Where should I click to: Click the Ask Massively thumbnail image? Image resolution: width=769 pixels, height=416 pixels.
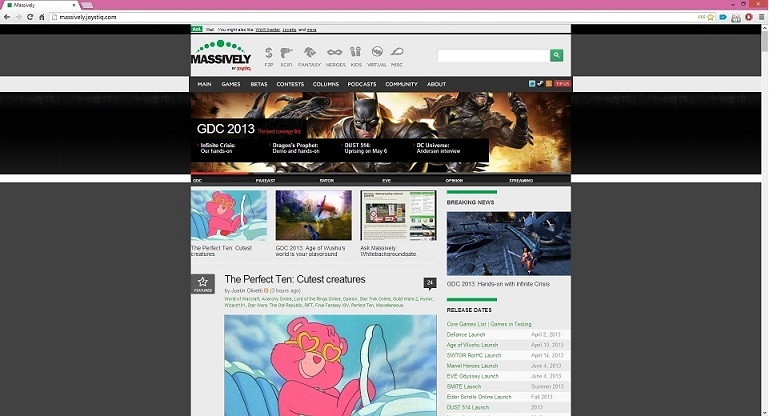(398, 215)
